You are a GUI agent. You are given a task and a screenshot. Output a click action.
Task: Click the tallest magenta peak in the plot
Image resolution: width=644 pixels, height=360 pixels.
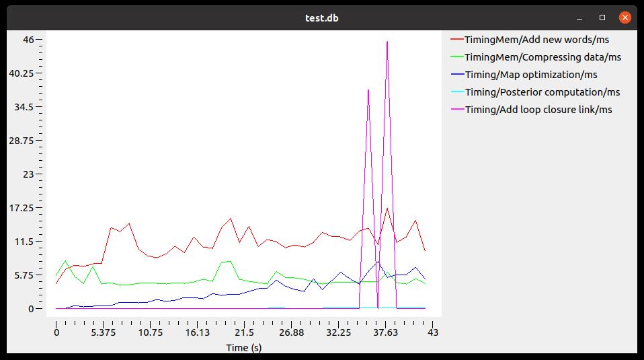point(387,42)
